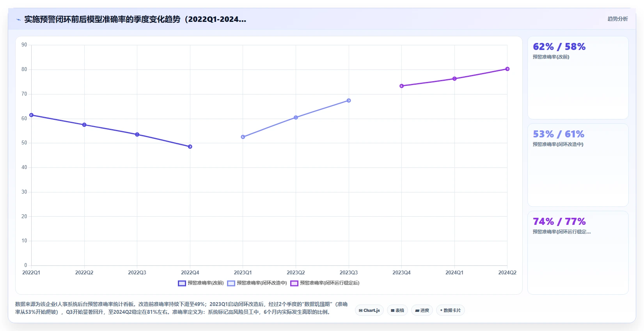Click x-axis label 2022Q4
This screenshot has width=644, height=331.
click(190, 272)
